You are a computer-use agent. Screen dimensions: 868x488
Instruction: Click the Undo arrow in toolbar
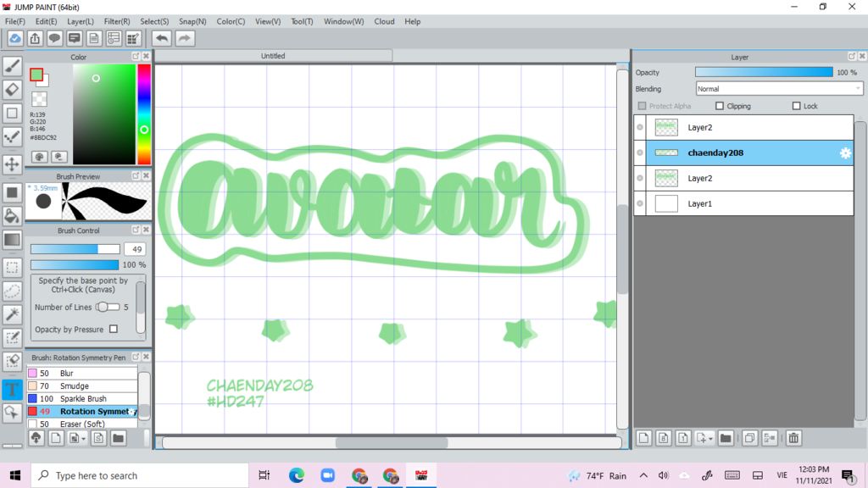(162, 38)
